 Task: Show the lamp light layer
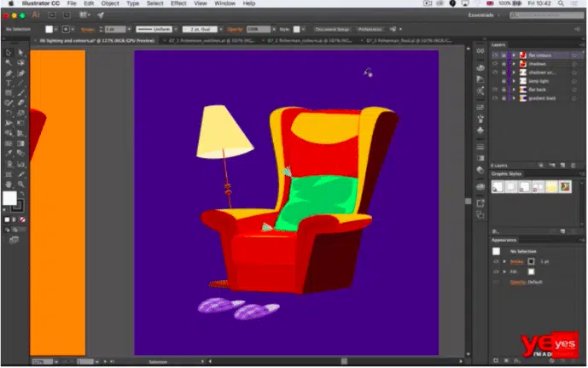pos(495,81)
